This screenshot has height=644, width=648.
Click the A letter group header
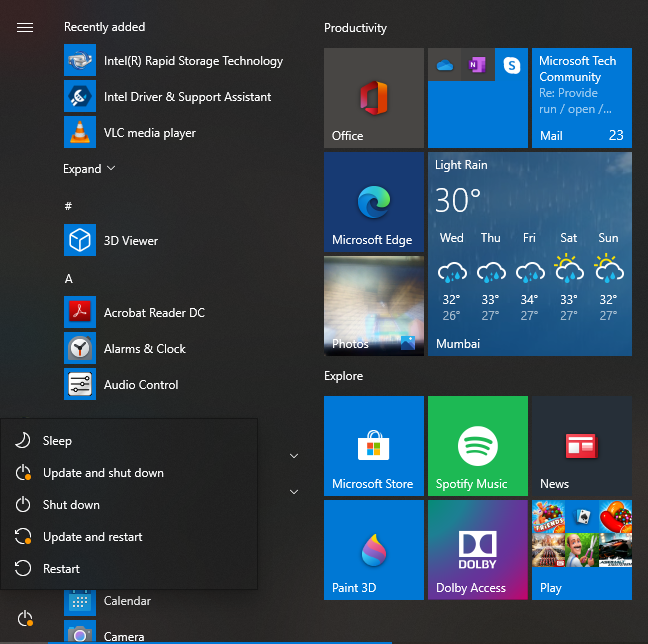pos(69,279)
